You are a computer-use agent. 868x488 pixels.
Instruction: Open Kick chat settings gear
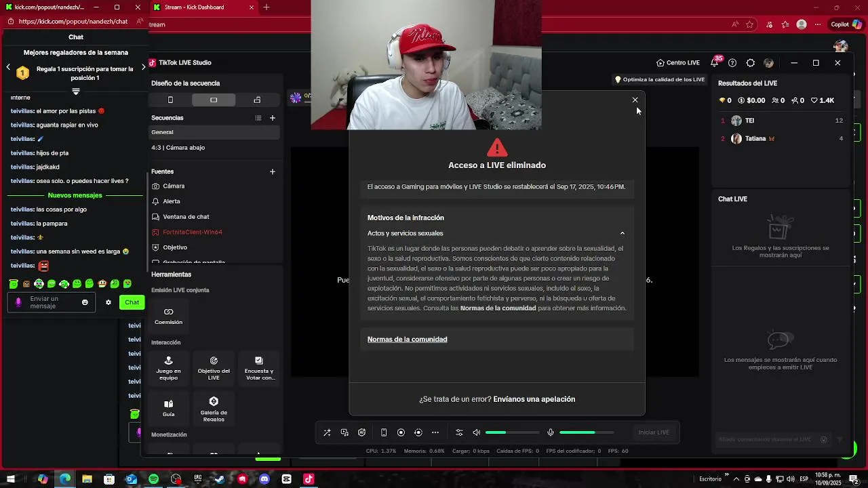click(108, 302)
